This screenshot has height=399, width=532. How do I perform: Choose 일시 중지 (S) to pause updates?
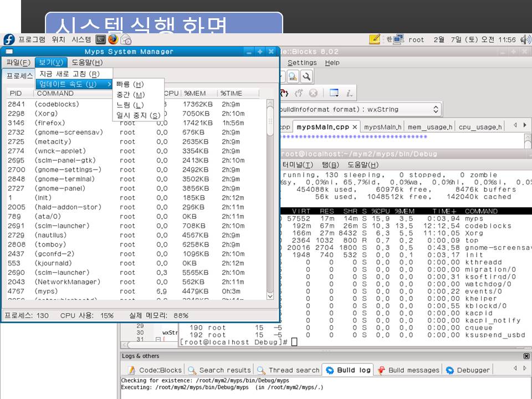[x=139, y=116]
